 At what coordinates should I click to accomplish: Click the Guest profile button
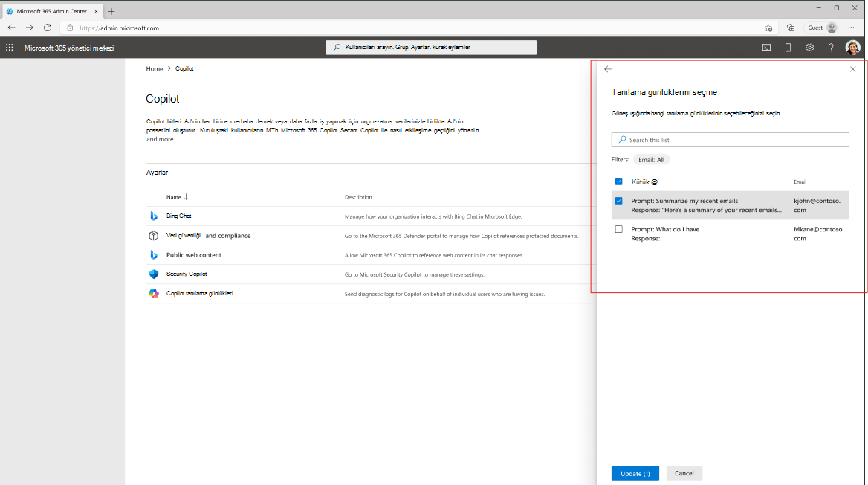(x=822, y=28)
